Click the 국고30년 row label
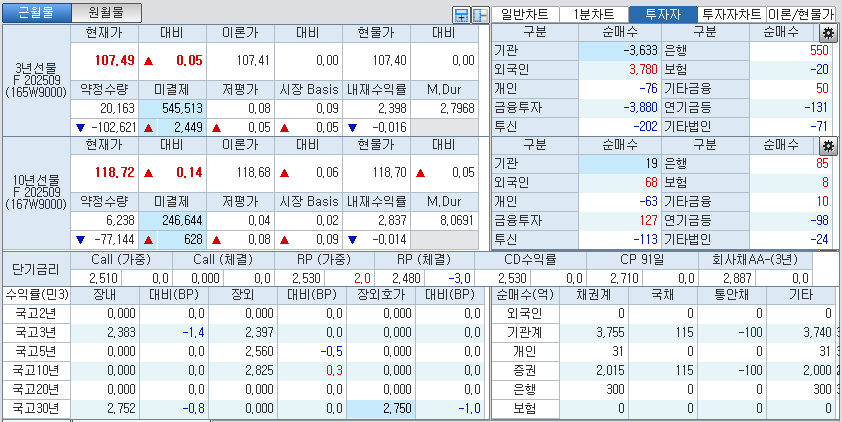This screenshot has height=422, width=842. tap(36, 408)
